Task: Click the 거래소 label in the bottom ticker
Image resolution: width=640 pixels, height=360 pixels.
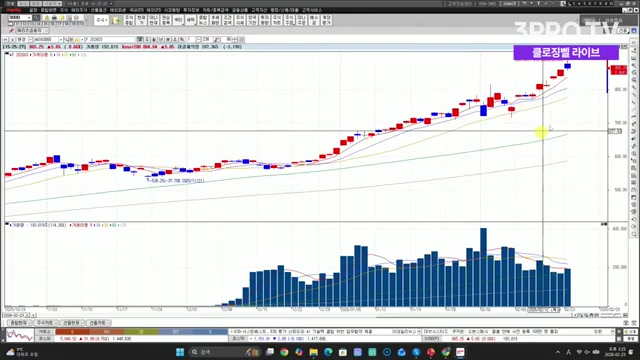Action: 44,331
